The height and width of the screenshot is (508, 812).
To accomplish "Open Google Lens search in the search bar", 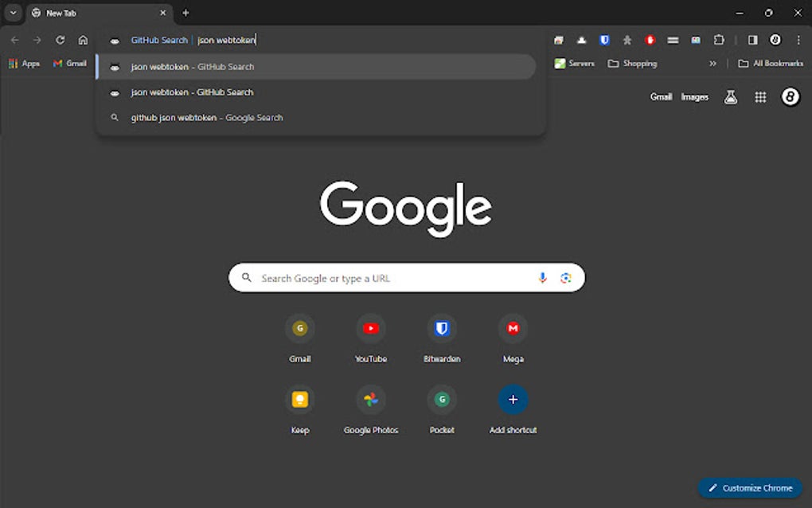I will point(566,277).
